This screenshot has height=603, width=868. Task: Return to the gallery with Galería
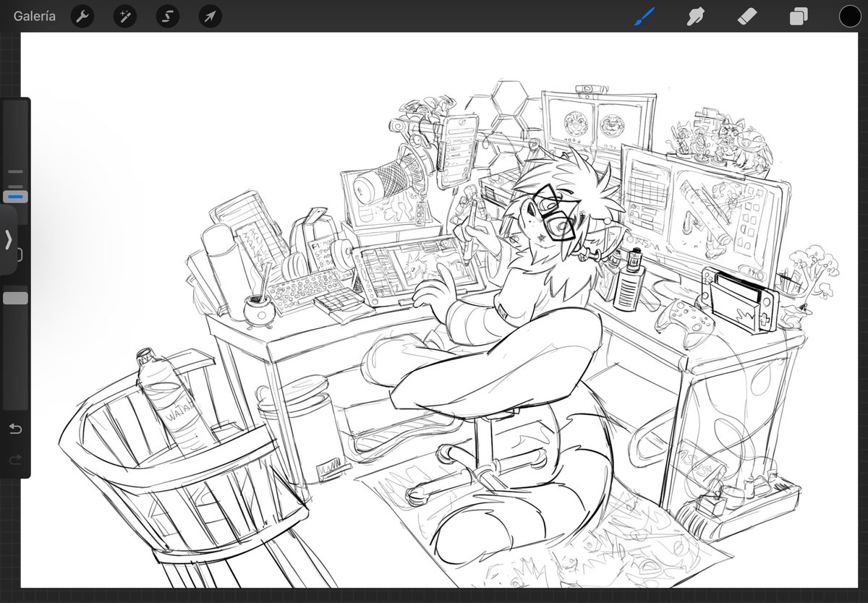tap(34, 16)
